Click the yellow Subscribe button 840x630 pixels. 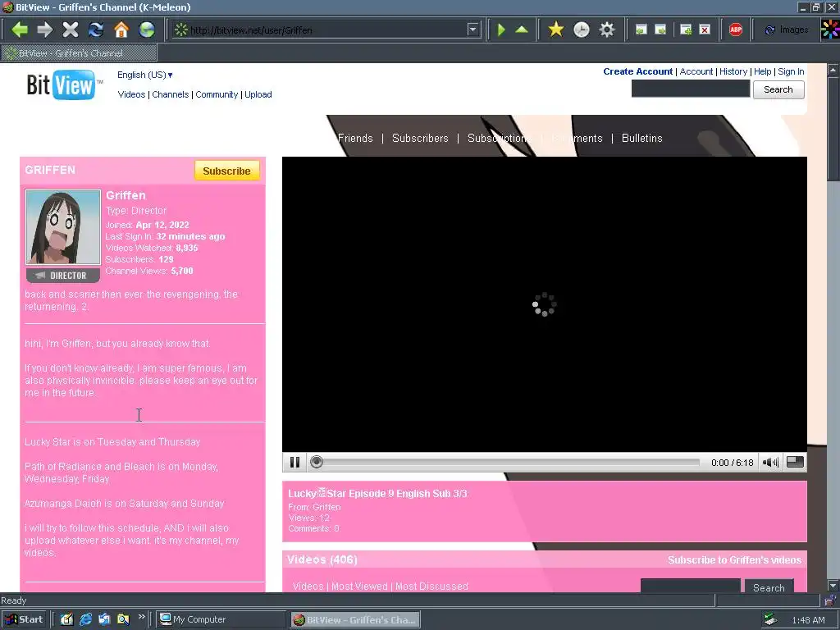pos(226,171)
